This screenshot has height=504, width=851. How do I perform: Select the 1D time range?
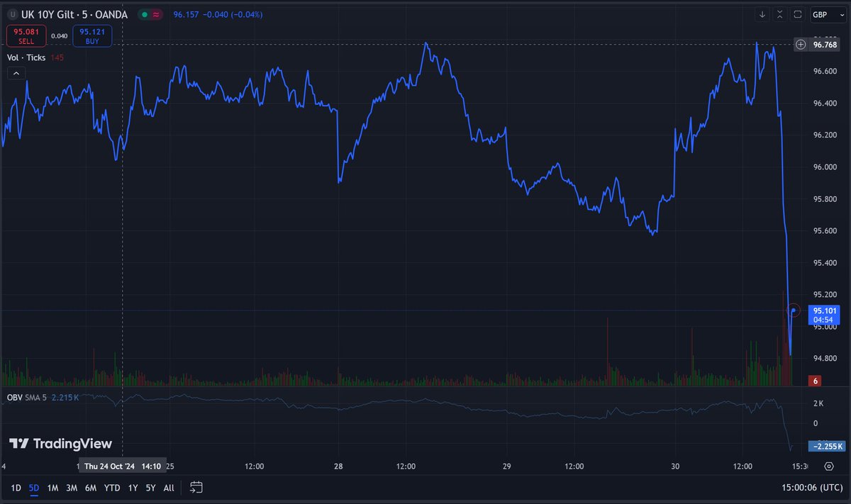(16, 488)
